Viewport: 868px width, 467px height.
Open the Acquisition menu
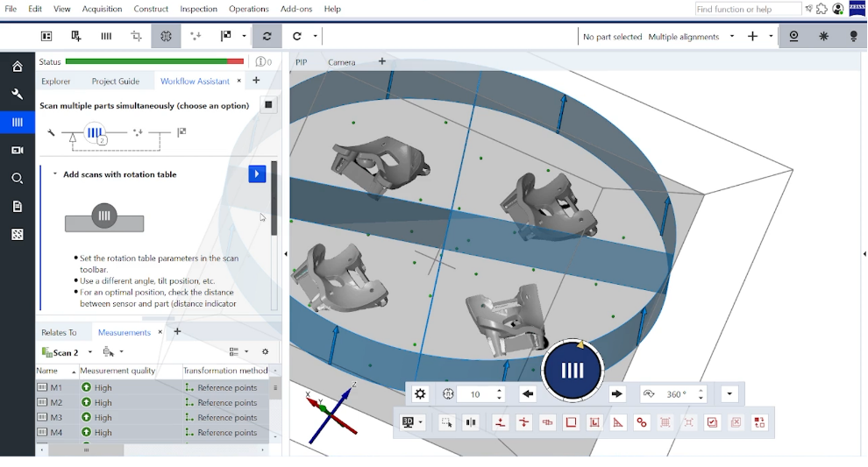tap(102, 9)
